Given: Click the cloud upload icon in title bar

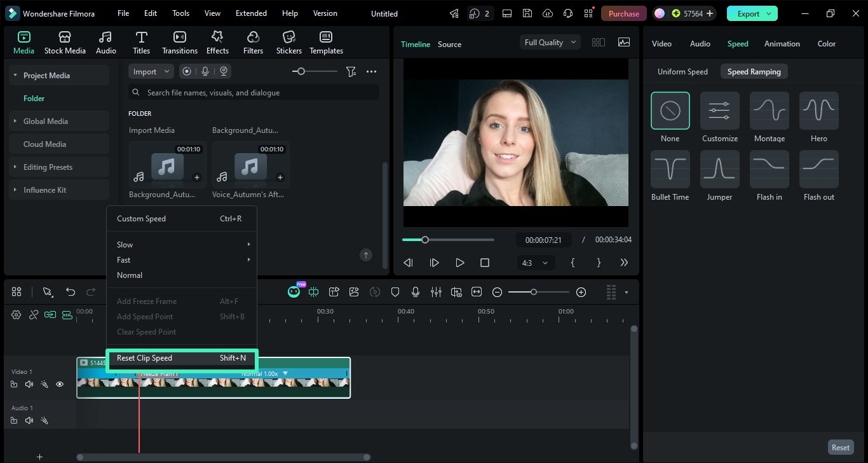Looking at the screenshot, I should pos(548,13).
